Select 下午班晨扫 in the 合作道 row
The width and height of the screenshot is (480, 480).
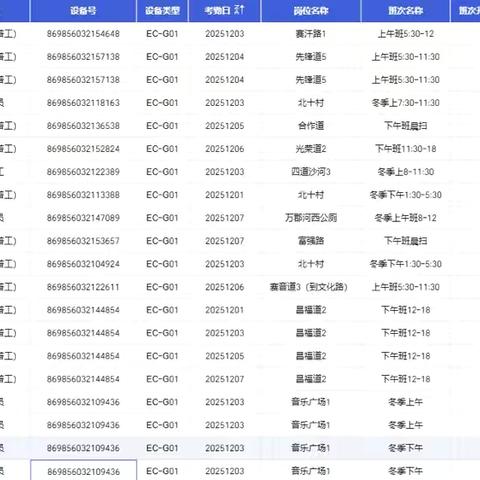[405, 126]
